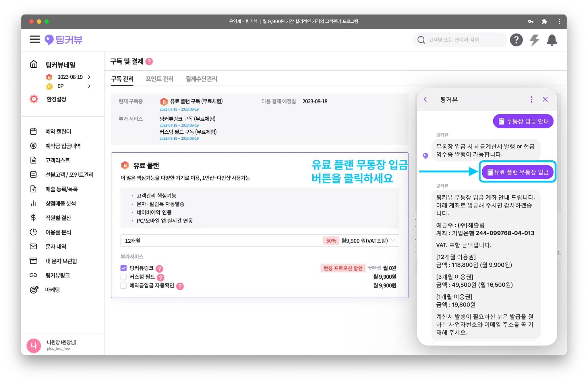Click the 환경설정 gear icon

click(x=34, y=99)
